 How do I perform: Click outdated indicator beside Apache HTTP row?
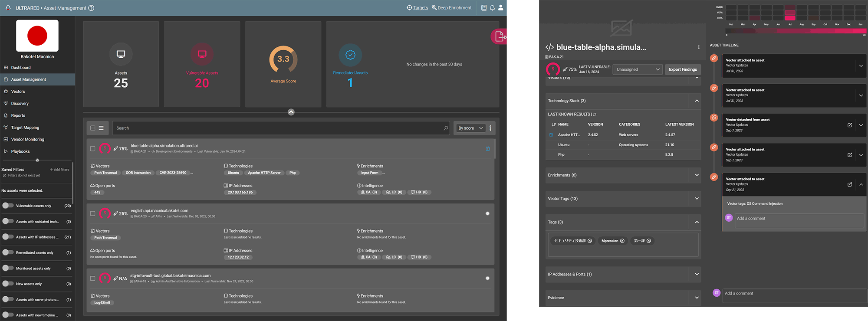(551, 135)
